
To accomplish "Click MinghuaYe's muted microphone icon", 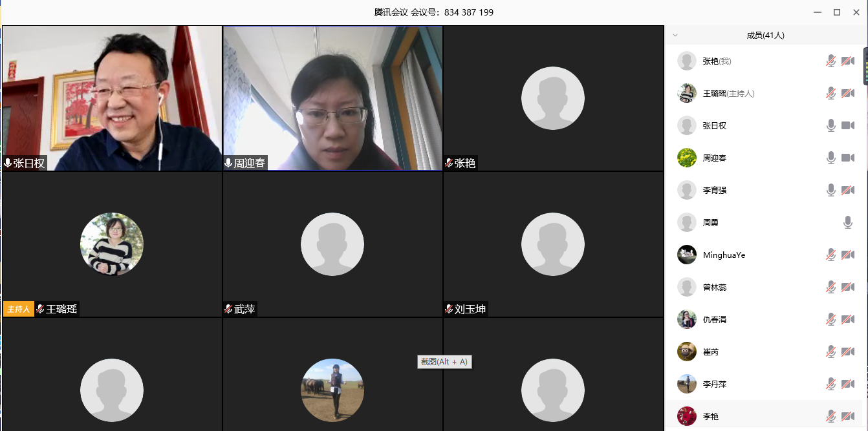I will click(830, 255).
